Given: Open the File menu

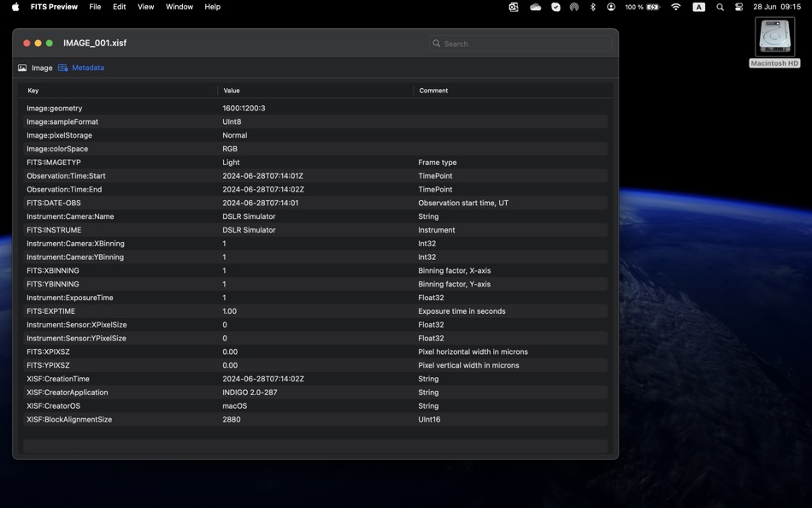Looking at the screenshot, I should 95,7.
